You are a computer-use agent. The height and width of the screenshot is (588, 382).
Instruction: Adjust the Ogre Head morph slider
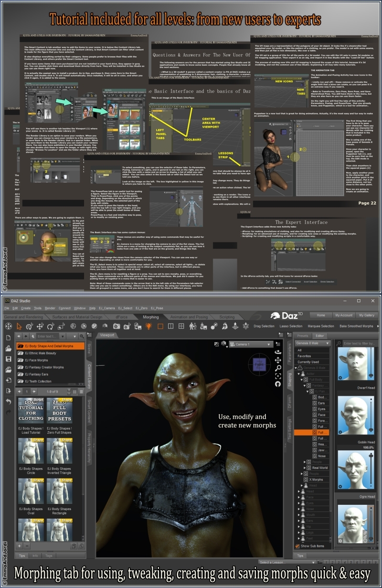tap(371, 525)
